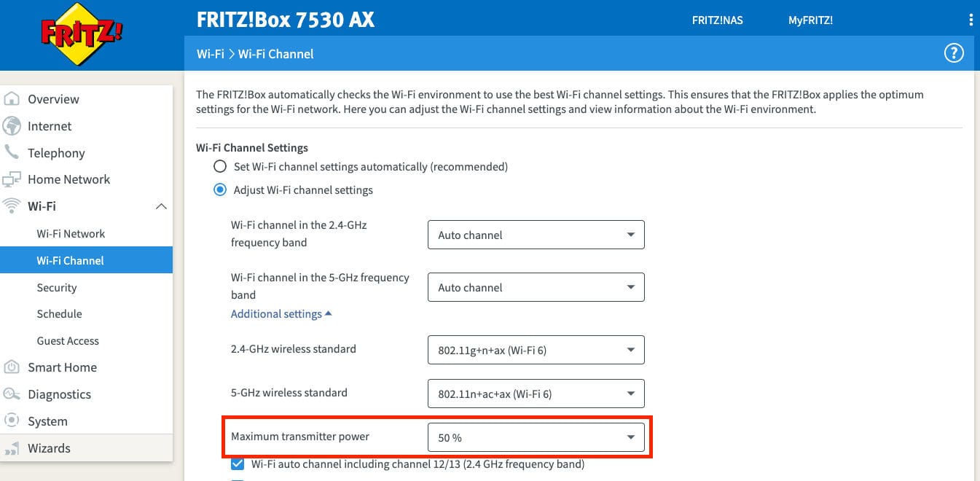Click the Smart Home icon
This screenshot has width=980, height=481.
tap(12, 367)
